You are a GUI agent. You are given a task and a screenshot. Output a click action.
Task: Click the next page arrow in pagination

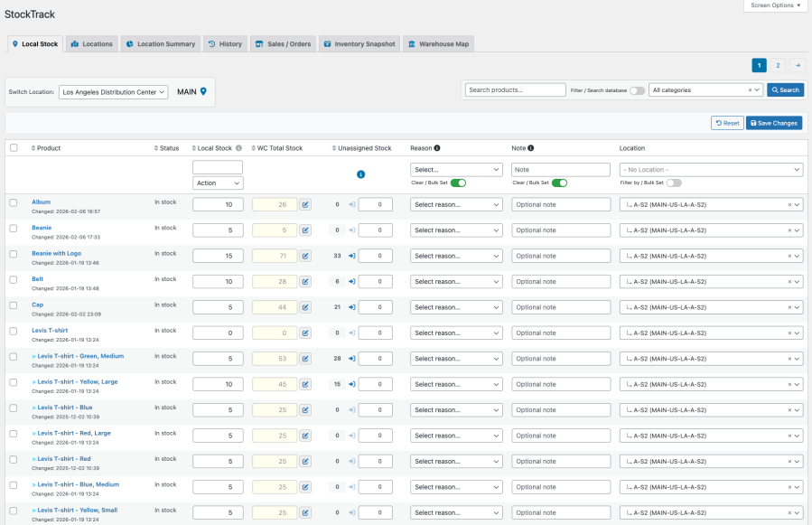798,65
